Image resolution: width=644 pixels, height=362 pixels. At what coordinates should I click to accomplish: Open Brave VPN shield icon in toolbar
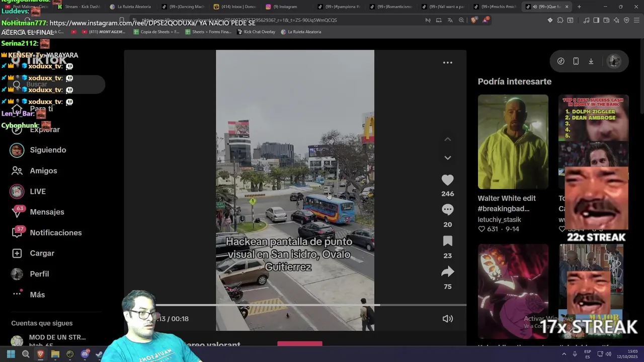(x=626, y=20)
